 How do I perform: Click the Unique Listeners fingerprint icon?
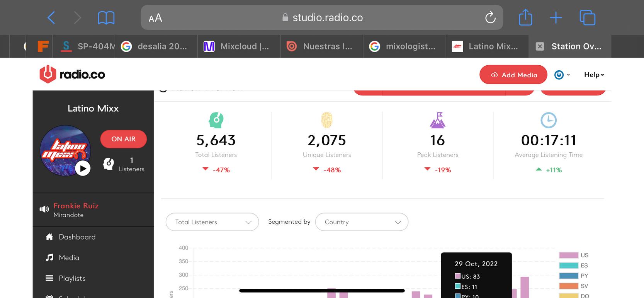click(x=327, y=120)
